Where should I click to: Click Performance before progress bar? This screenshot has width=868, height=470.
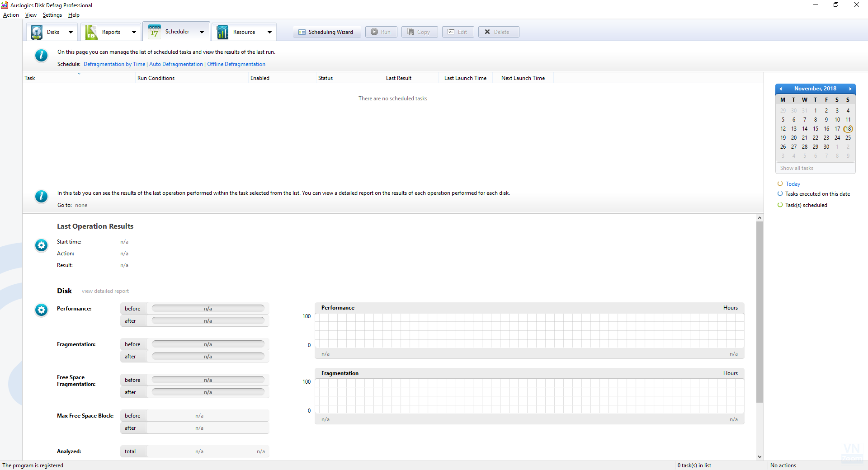coord(208,309)
